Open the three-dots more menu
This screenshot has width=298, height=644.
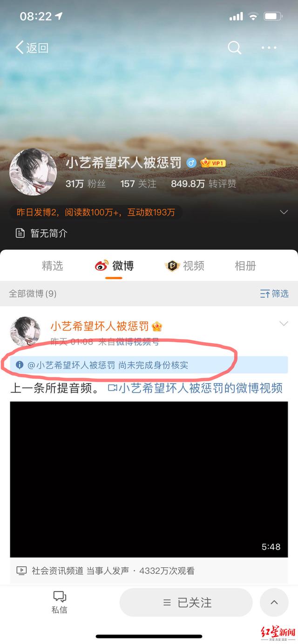(x=269, y=47)
